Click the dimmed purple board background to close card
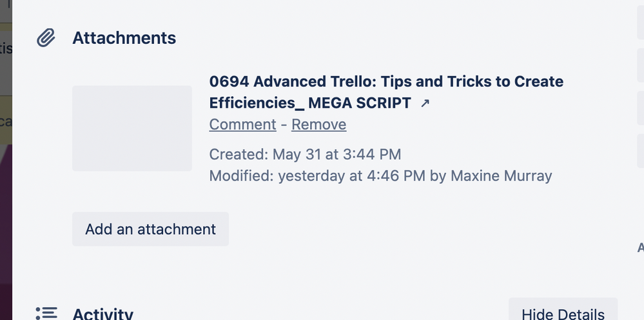 pos(6,230)
